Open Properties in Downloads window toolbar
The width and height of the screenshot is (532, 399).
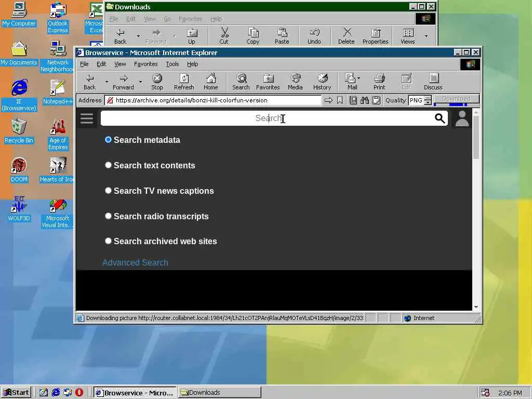coord(375,36)
